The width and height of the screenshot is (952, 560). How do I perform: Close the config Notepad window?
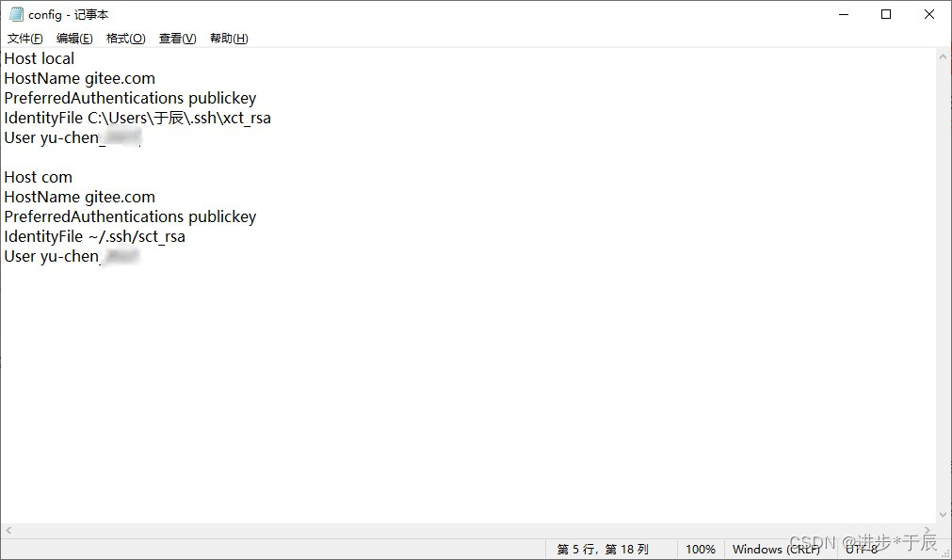click(928, 14)
